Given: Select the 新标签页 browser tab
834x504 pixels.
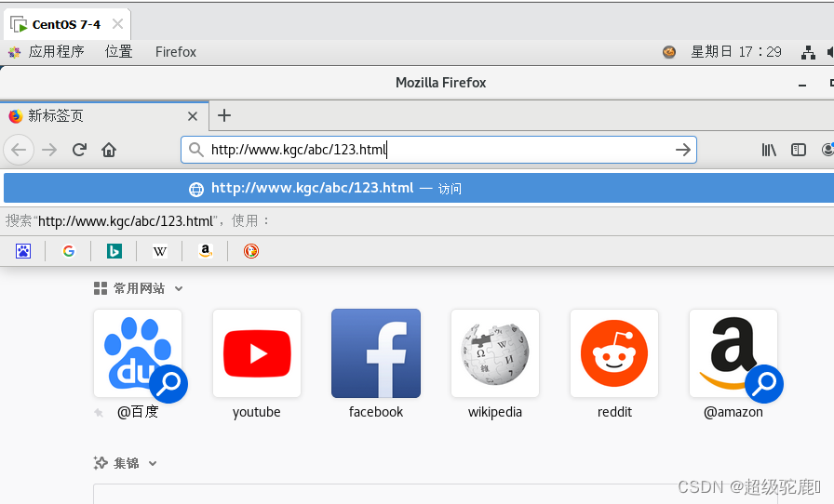Looking at the screenshot, I should [x=104, y=116].
